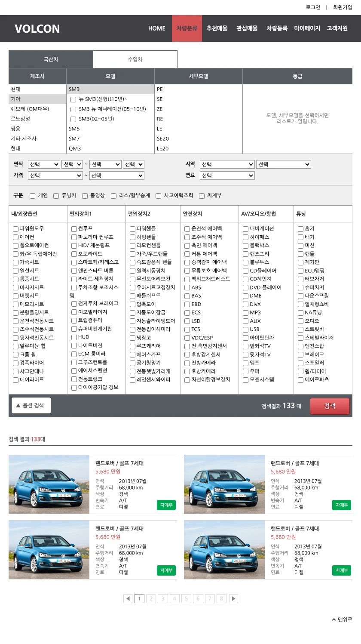Screen dimensions: 361x644
Task: Open the 연식 end month dropdown
Action: point(134,164)
